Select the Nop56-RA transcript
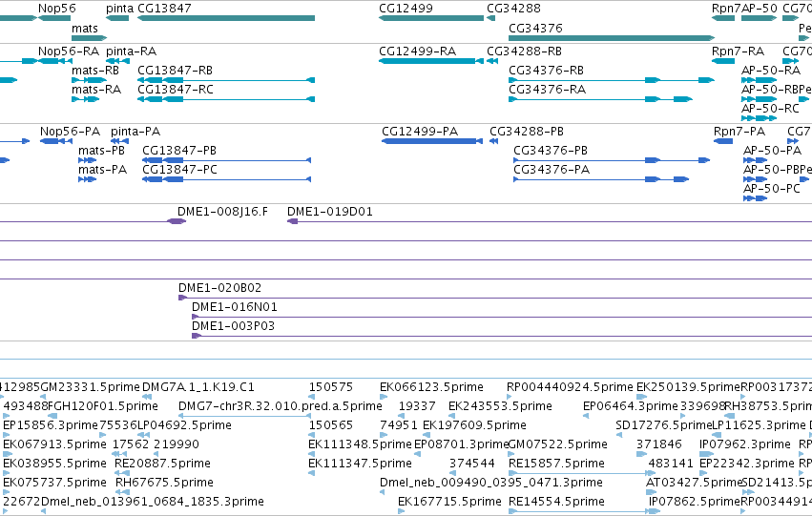The width and height of the screenshot is (812, 516). 55,61
